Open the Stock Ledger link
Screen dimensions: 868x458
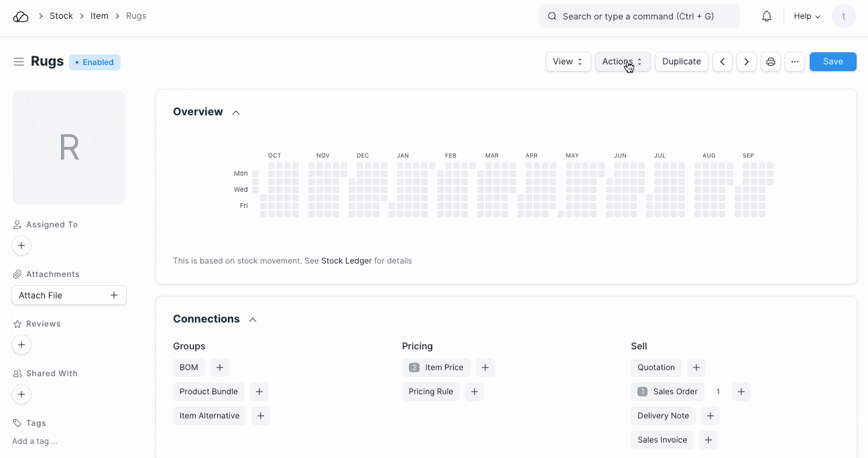(x=346, y=261)
